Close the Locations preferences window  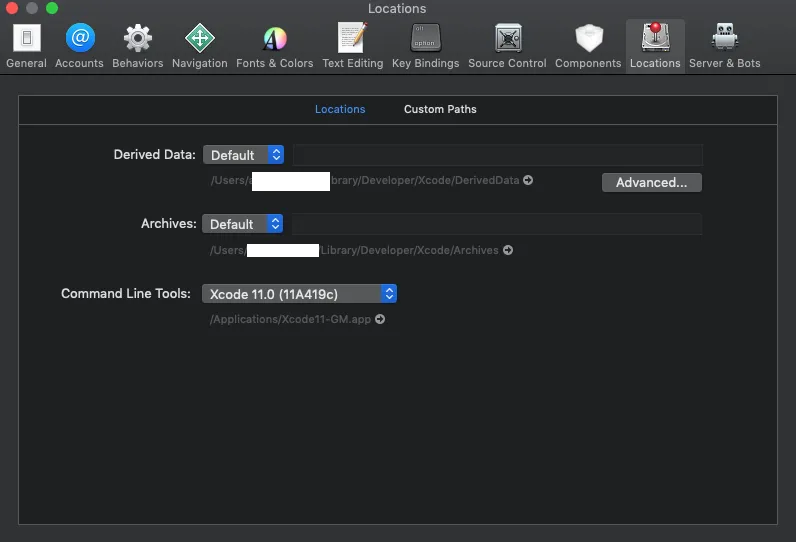pos(12,8)
